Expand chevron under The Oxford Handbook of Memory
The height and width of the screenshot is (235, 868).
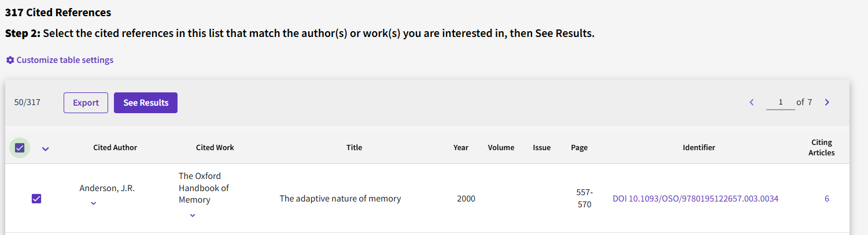193,215
